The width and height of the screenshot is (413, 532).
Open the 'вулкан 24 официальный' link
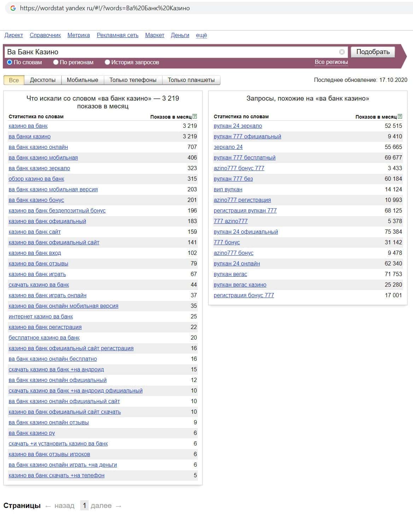246,232
